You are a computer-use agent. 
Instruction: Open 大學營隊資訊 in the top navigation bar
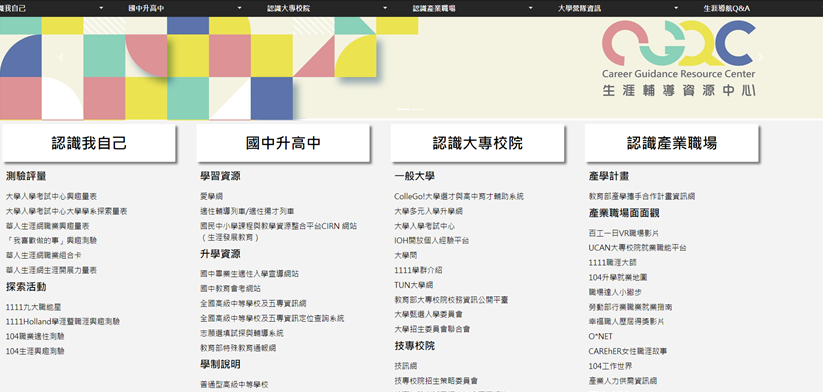click(579, 8)
